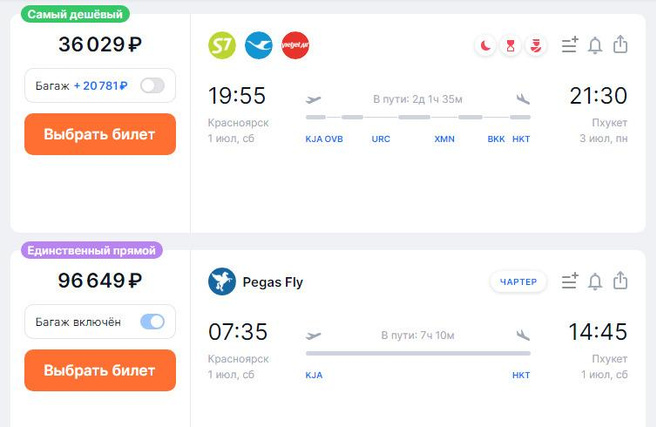Click the URC layover airport code

click(x=381, y=139)
